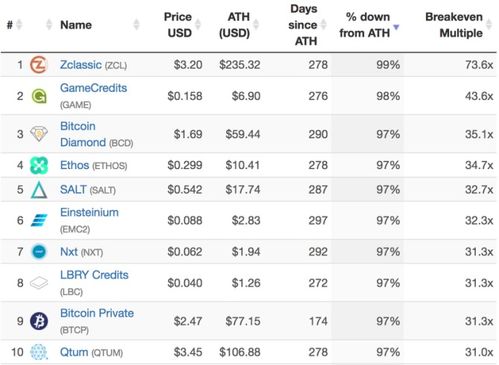
Task: Click the Qtum logo icon
Action: pos(39,352)
